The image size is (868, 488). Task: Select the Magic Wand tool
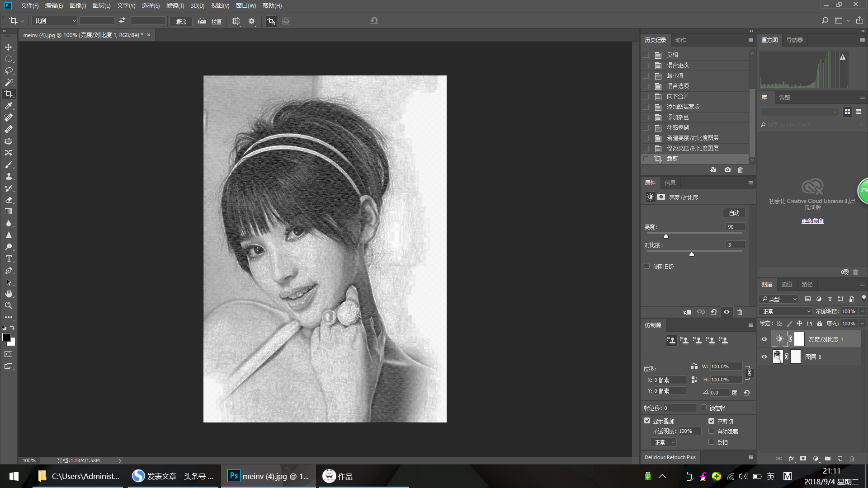9,82
